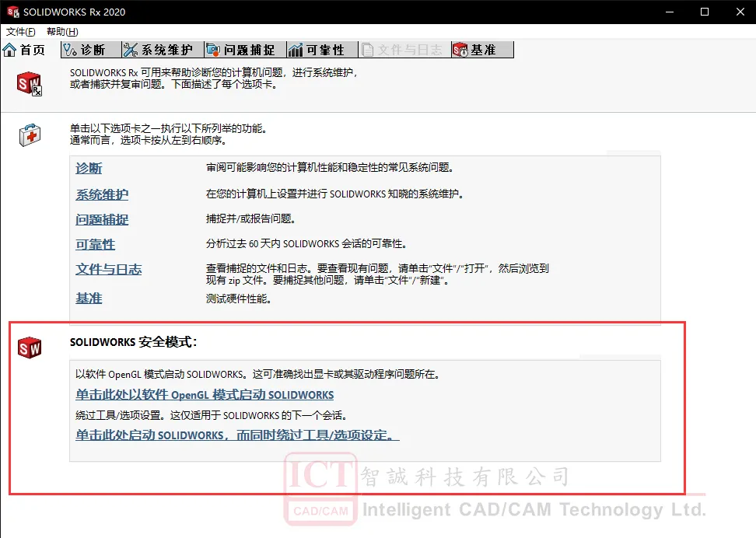Viewport: 756px width, 538px height.
Task: Open the 可靠性 link
Action: coord(95,244)
